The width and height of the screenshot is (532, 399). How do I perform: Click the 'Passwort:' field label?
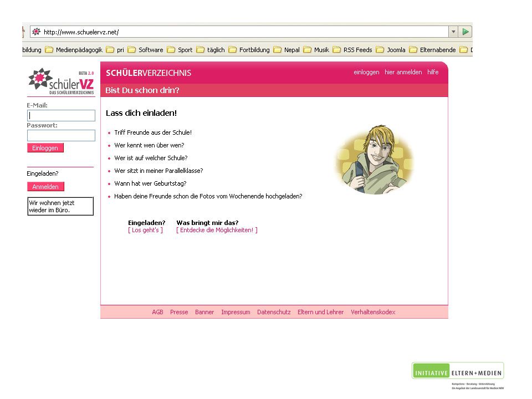tap(42, 125)
